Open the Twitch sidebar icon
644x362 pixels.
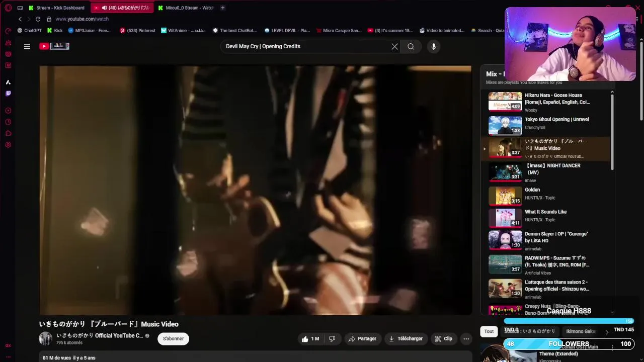click(8, 94)
